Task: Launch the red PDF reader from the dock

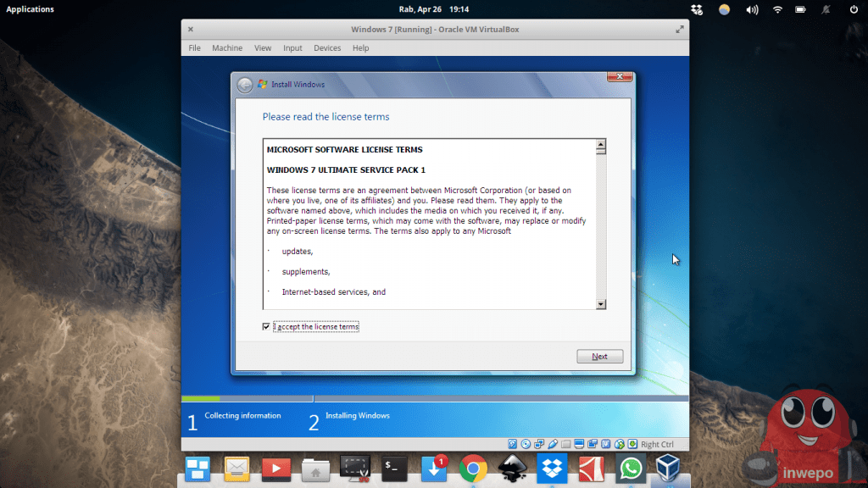Action: coord(591,469)
